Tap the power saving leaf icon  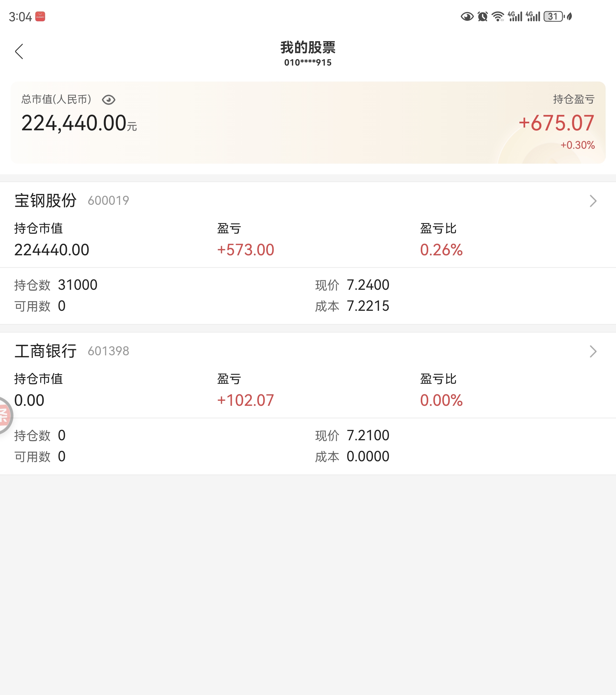point(570,16)
